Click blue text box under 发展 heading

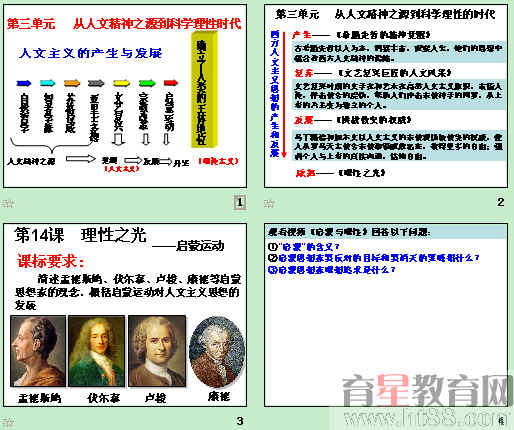(399, 146)
